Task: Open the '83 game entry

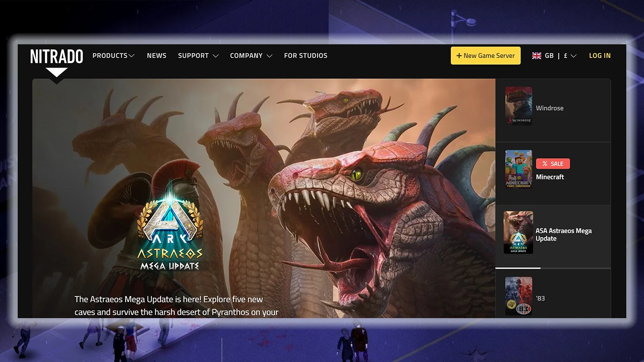Action: 553,294
